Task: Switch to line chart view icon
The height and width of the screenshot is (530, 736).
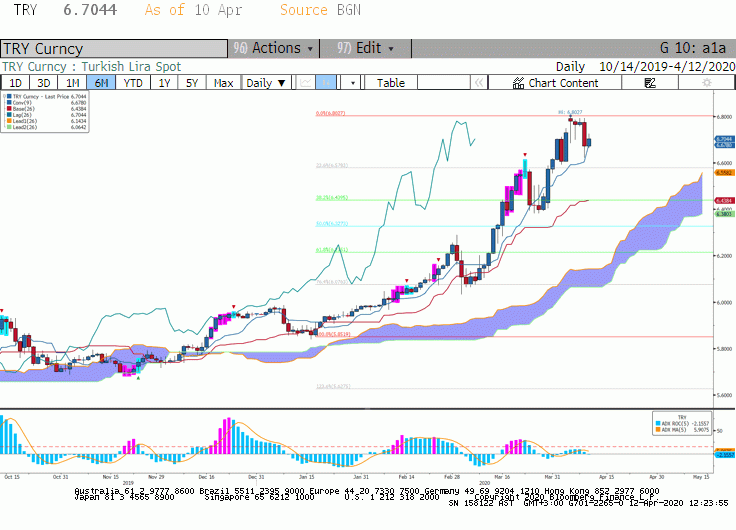Action: coord(306,83)
